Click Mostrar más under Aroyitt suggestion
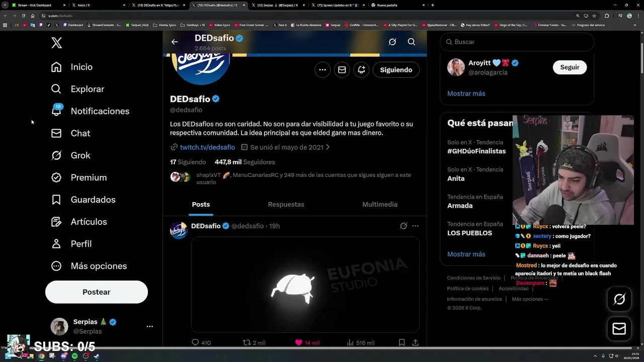Viewport: 644px width, 362px height. pos(466,94)
